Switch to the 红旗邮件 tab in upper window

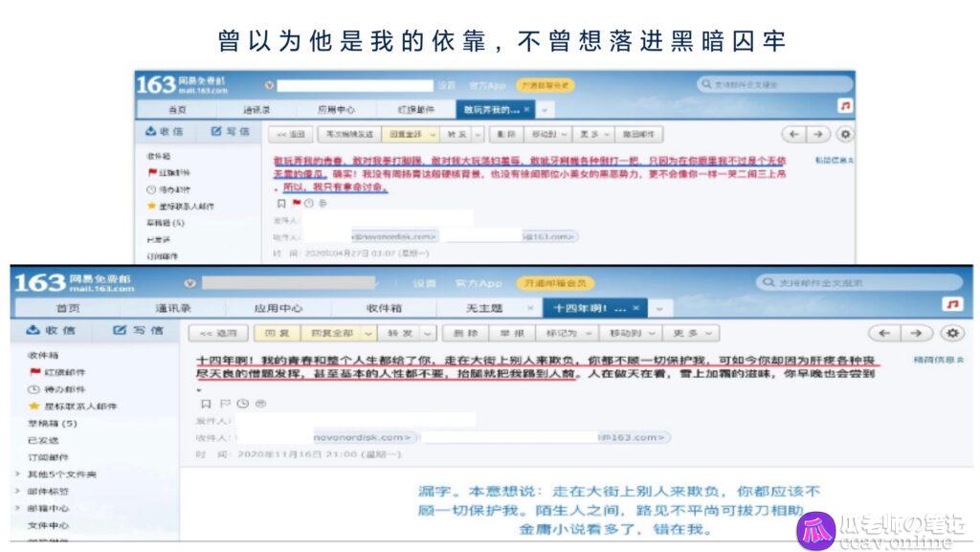(416, 110)
